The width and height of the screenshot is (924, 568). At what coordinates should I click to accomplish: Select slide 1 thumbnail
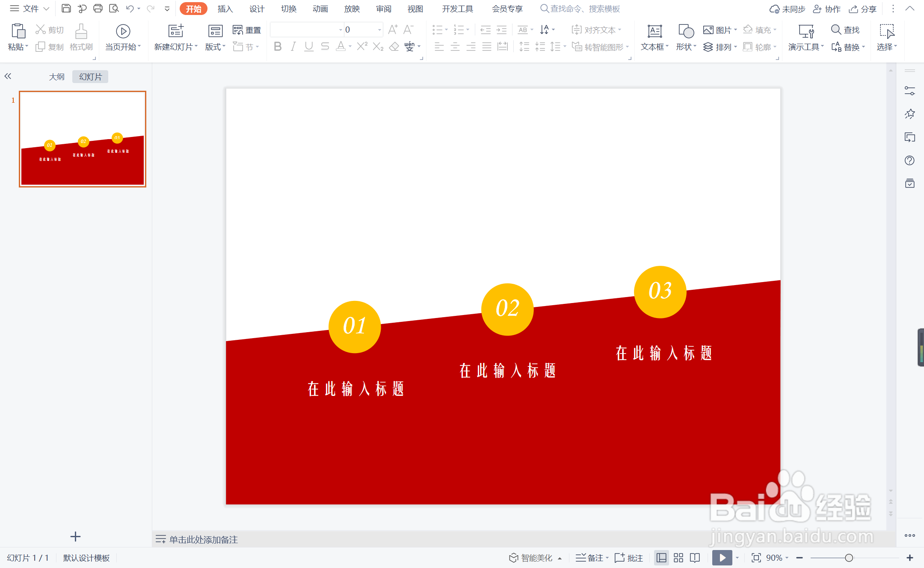point(83,139)
